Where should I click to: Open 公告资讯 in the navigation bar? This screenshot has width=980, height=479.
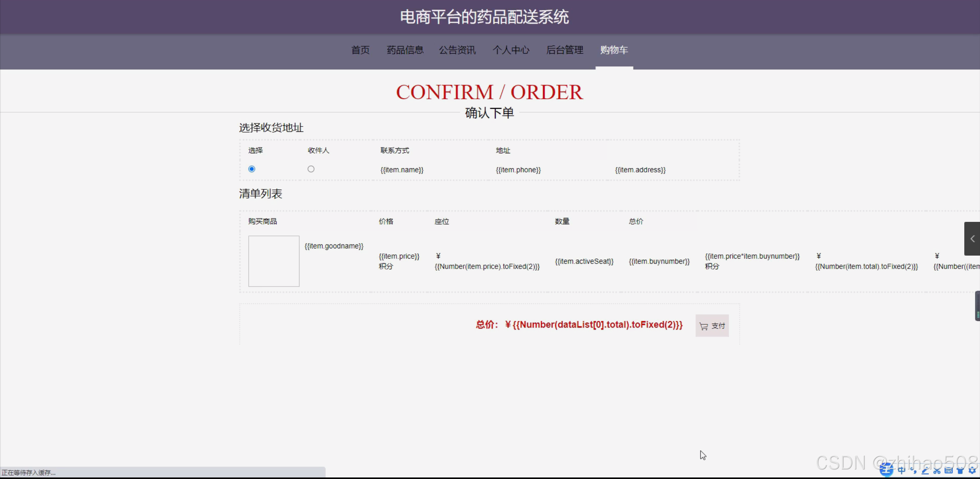click(457, 50)
